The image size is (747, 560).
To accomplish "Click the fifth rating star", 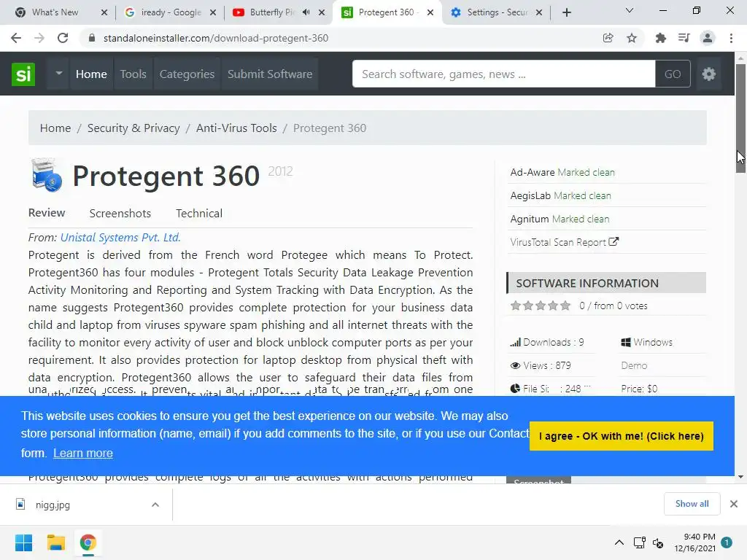I will click(565, 306).
